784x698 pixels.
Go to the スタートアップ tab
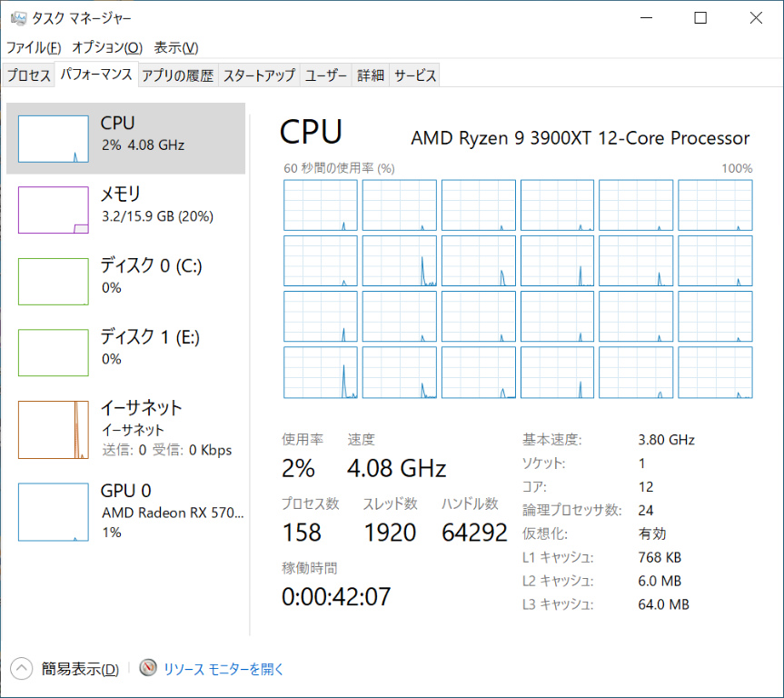coord(260,76)
